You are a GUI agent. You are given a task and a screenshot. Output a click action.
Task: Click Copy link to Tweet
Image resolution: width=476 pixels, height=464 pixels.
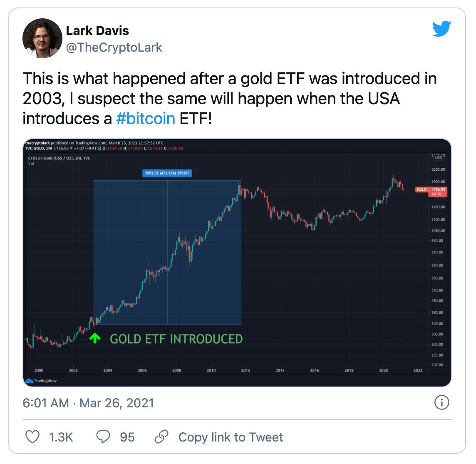[x=231, y=437]
